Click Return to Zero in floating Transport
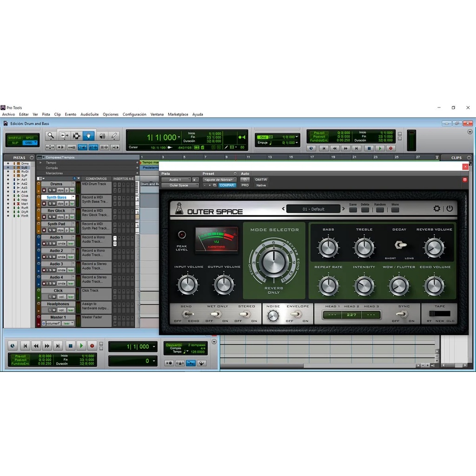This screenshot has width=476, height=476. click(25, 345)
